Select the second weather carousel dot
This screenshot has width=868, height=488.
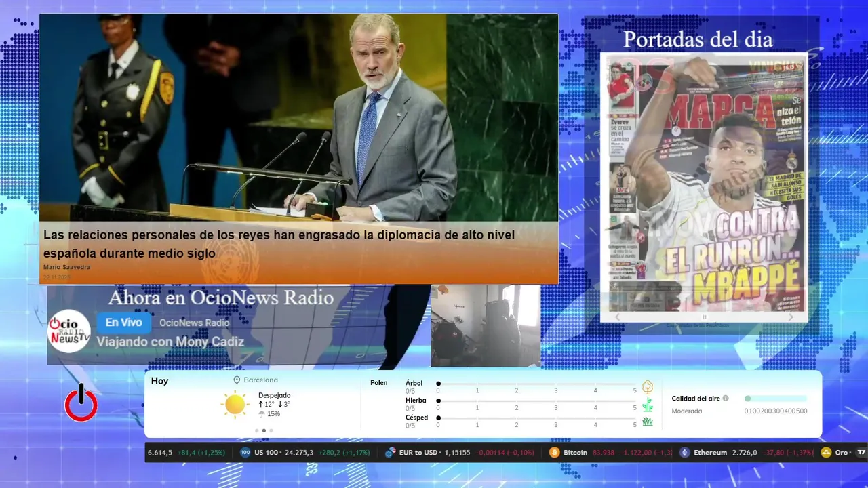click(264, 430)
